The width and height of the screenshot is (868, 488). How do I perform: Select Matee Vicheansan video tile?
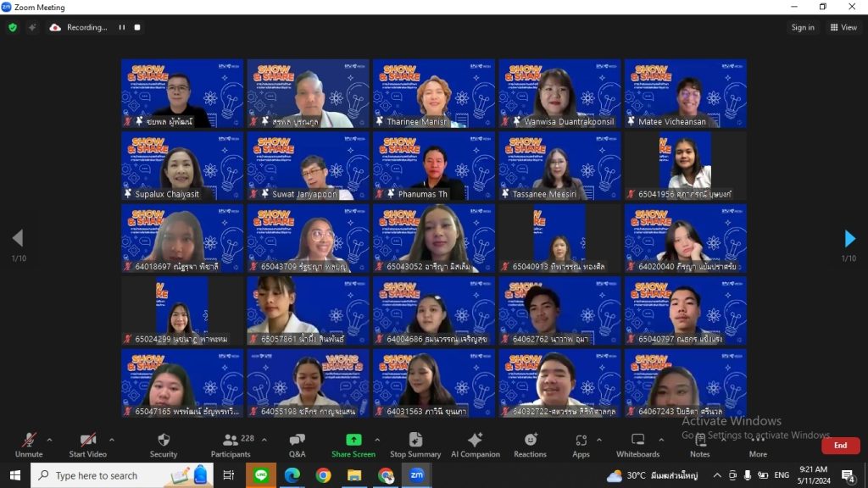point(685,93)
